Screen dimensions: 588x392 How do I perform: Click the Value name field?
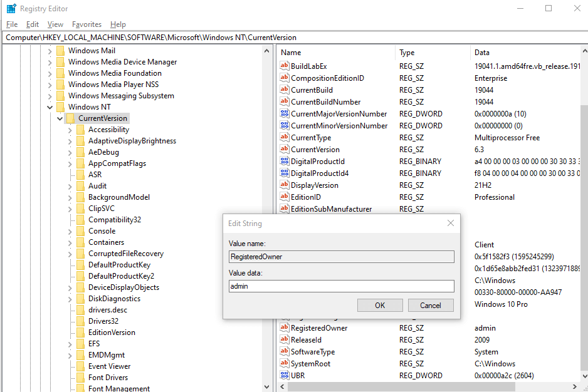[x=341, y=257]
